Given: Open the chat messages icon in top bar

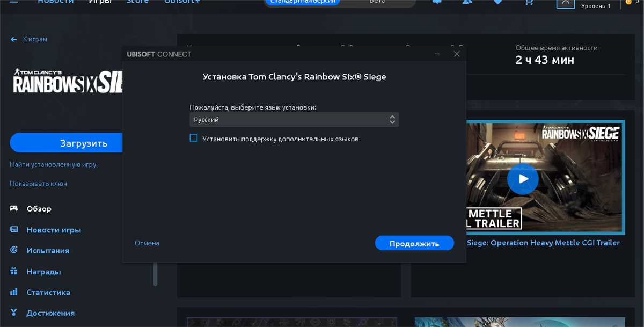Looking at the screenshot, I should point(436,3).
